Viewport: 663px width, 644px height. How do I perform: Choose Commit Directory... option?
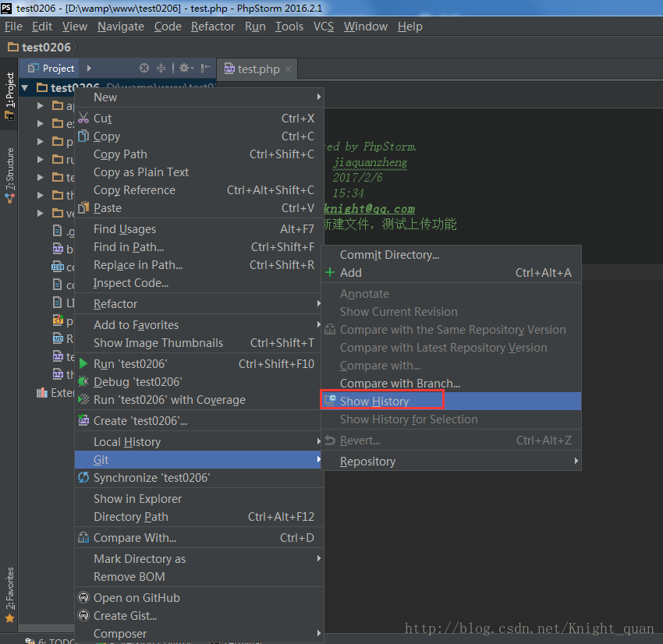click(x=451, y=255)
